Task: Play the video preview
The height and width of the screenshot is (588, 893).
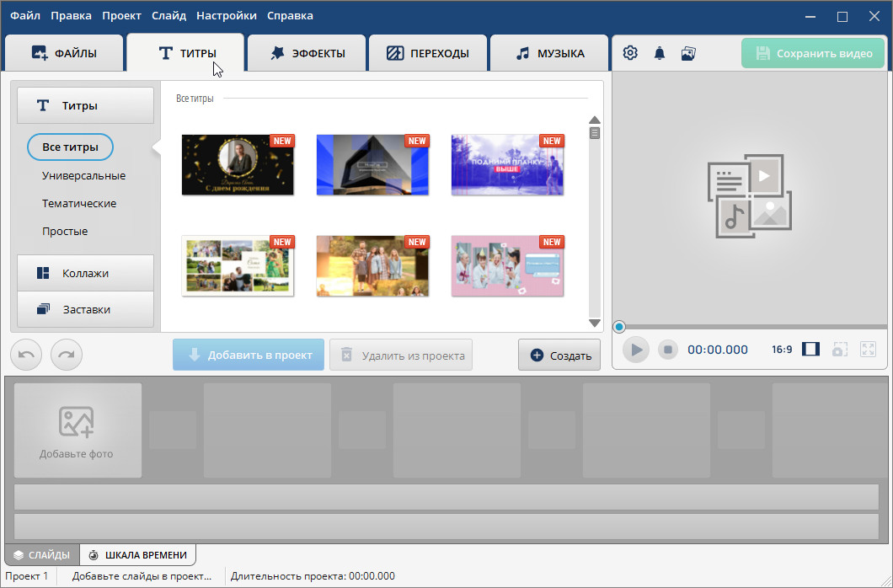Action: 636,350
